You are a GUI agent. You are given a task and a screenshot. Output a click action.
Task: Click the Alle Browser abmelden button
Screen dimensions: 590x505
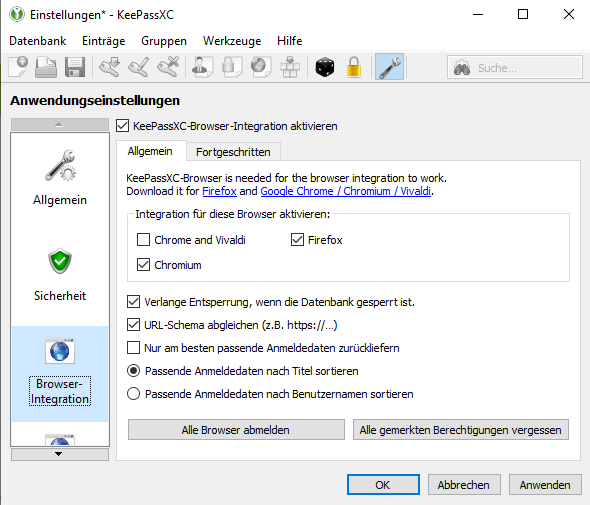(x=236, y=430)
